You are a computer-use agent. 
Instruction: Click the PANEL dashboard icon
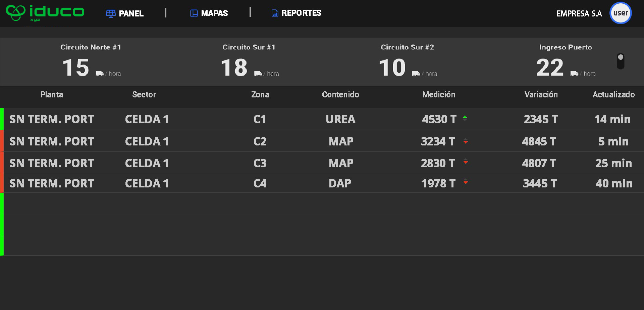110,13
